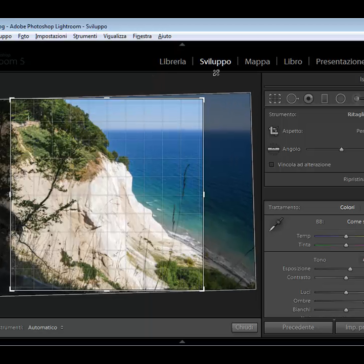
Task: Open the Libro module
Action: point(293,62)
